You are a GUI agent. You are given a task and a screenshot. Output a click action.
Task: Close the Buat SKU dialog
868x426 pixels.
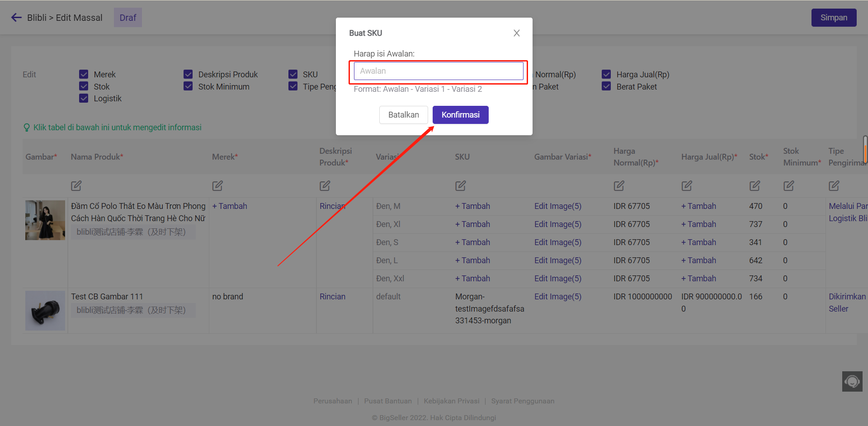516,33
